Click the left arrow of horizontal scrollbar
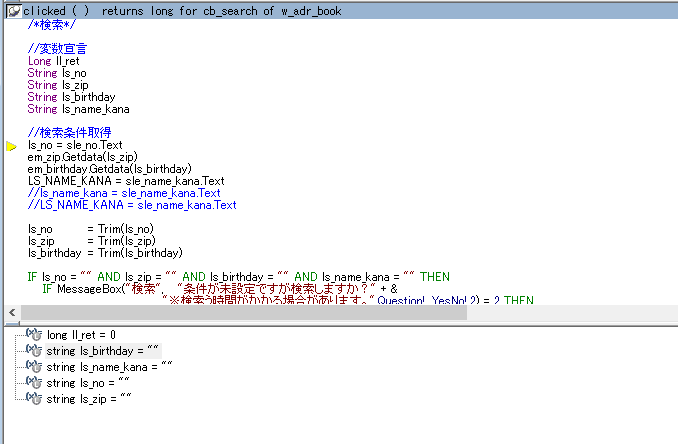The height and width of the screenshot is (444, 678). coord(8,313)
